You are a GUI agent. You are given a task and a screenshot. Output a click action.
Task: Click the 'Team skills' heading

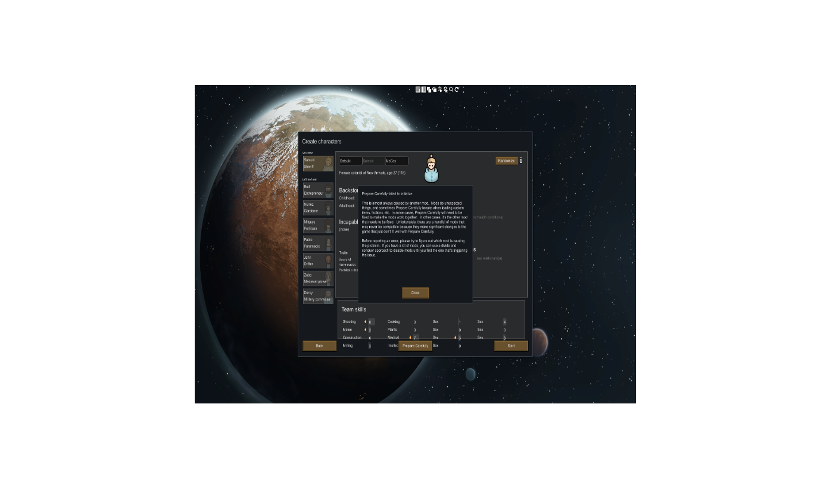pos(354,309)
